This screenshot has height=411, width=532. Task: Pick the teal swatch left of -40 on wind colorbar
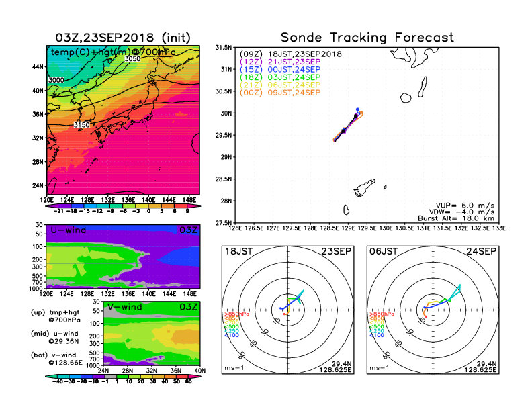coord(51,377)
